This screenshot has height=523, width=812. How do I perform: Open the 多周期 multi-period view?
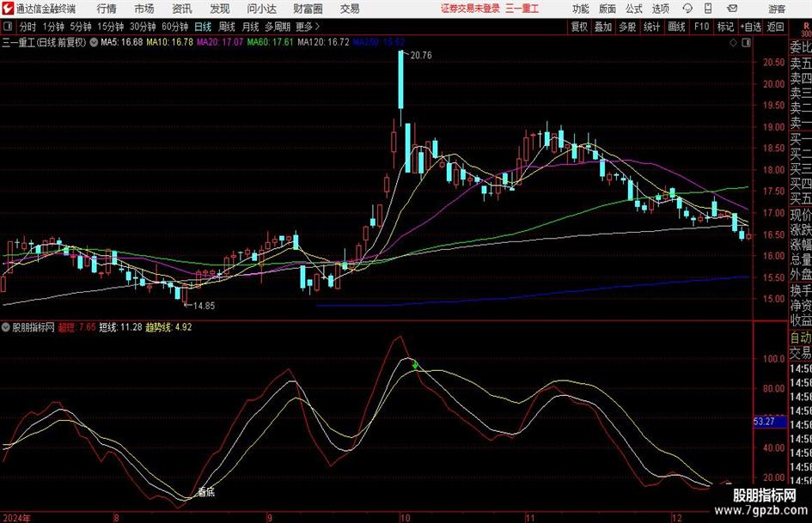(x=278, y=27)
